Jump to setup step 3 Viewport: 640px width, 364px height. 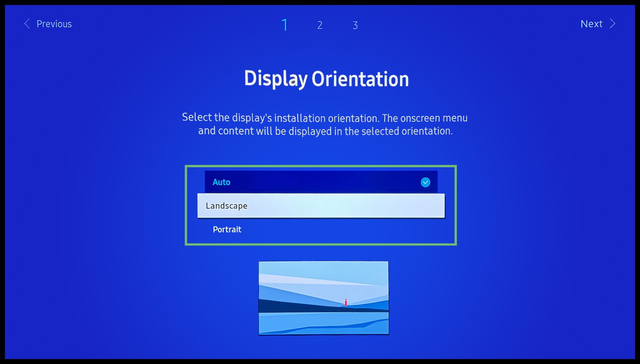[x=355, y=25]
